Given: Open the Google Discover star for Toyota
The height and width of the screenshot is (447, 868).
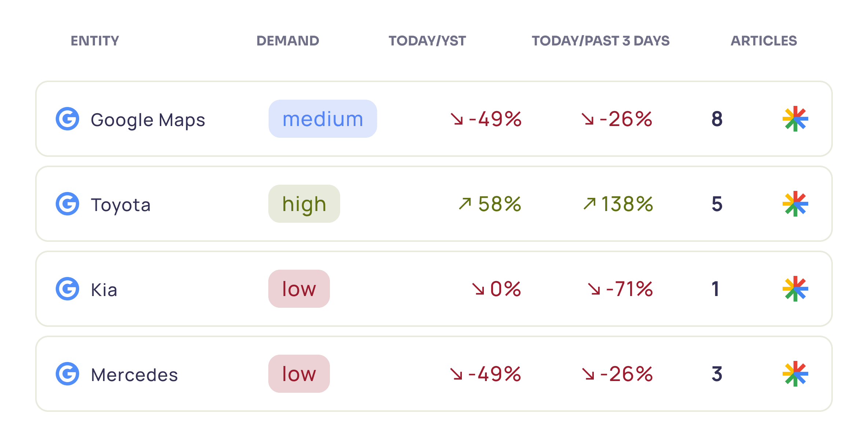Looking at the screenshot, I should 795,204.
